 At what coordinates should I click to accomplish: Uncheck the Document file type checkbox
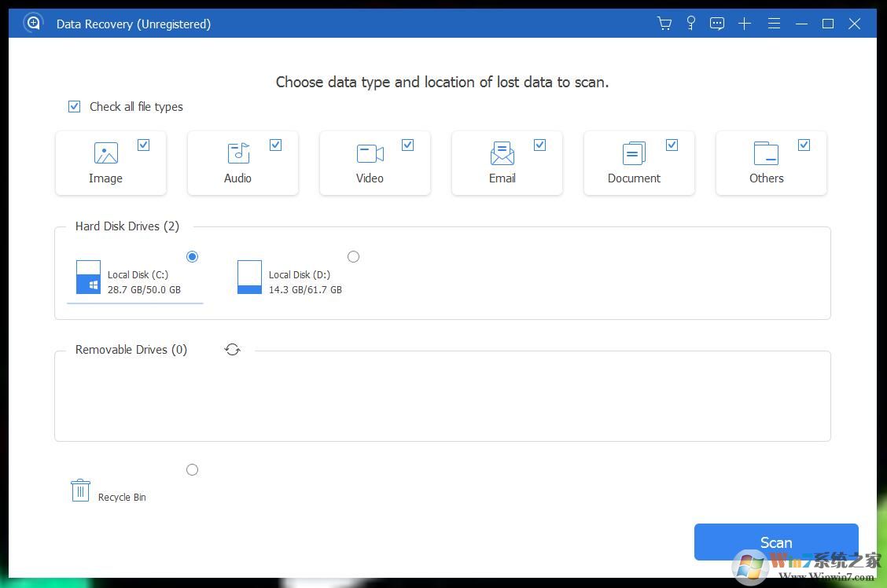[672, 145]
